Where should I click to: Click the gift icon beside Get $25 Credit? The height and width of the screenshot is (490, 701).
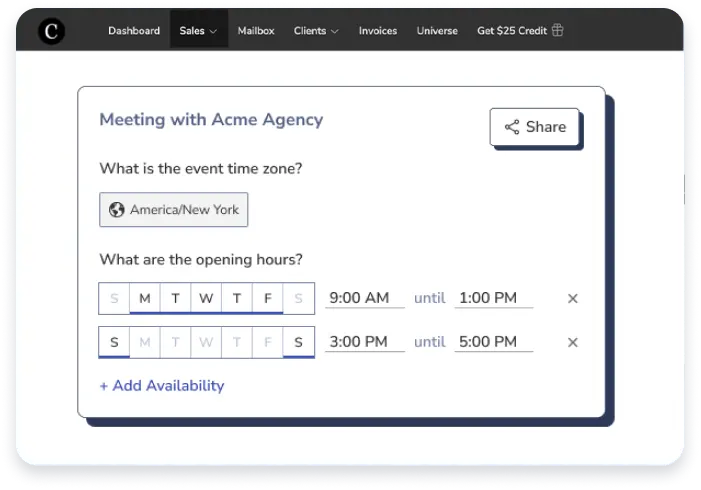coord(557,30)
